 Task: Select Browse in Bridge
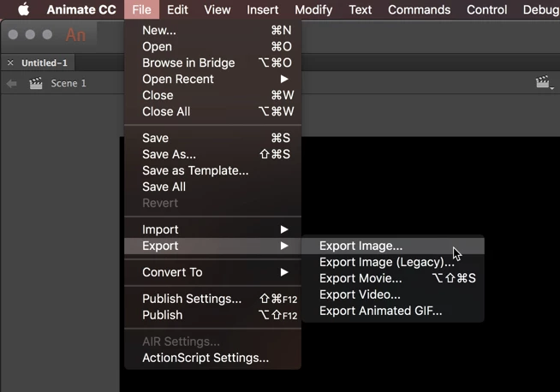pyautogui.click(x=213, y=62)
